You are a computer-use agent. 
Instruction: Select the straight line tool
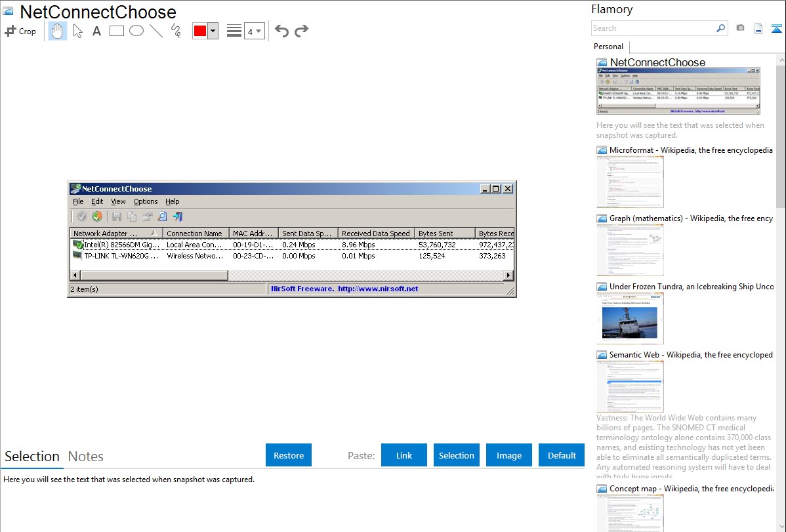coord(156,31)
